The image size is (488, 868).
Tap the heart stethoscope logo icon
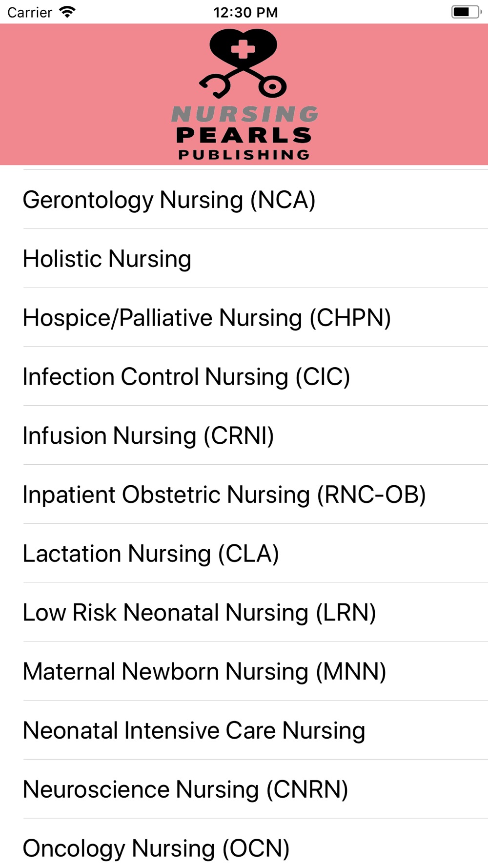click(243, 63)
